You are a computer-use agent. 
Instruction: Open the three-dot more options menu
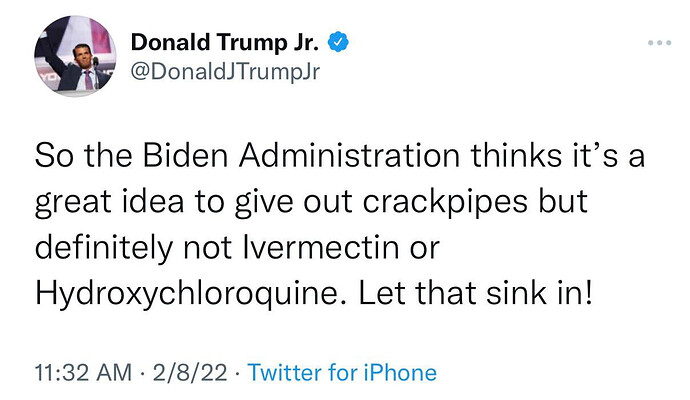[659, 43]
